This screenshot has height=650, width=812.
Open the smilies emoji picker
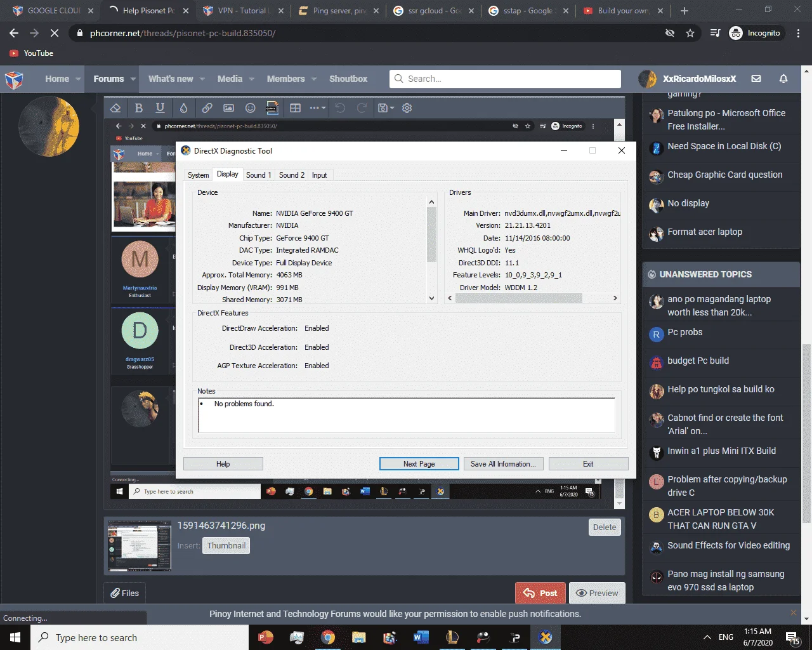(x=251, y=108)
